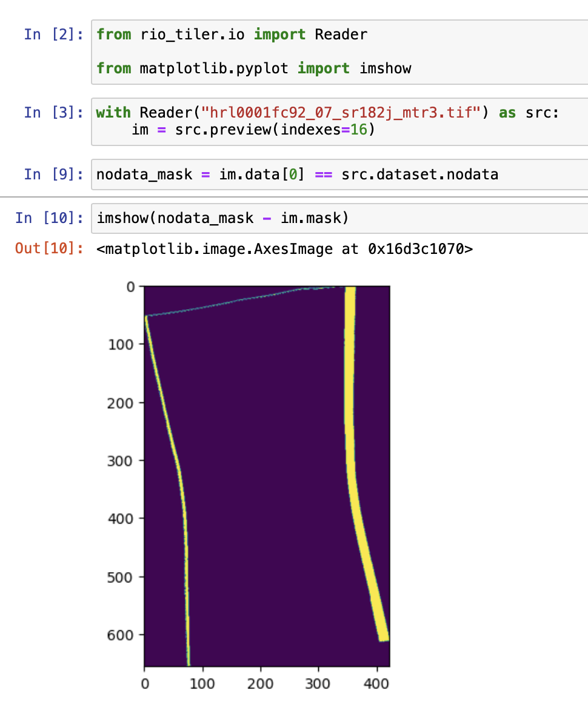Place cursor in the rio_tiler import line
The image size is (588, 709).
click(x=230, y=35)
